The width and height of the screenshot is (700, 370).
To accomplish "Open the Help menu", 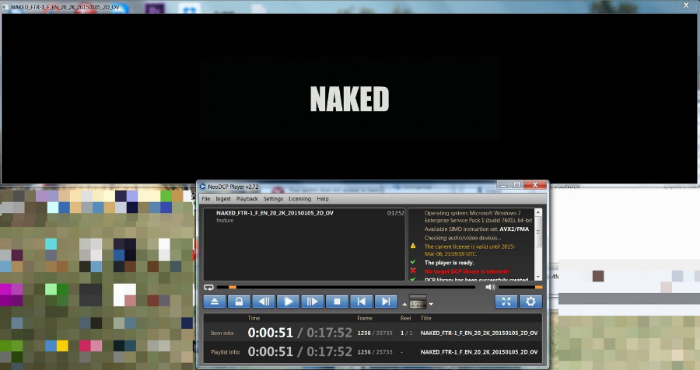I will pos(322,199).
